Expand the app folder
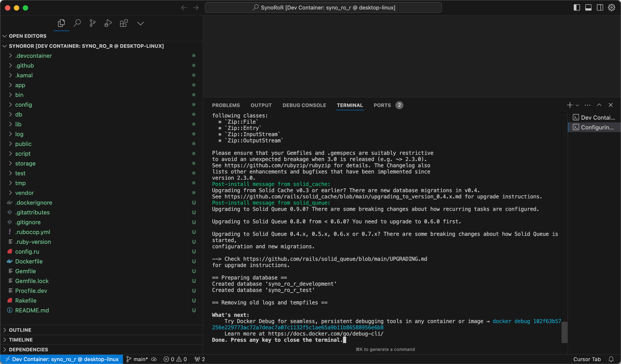This screenshot has height=364, width=621. (102, 85)
